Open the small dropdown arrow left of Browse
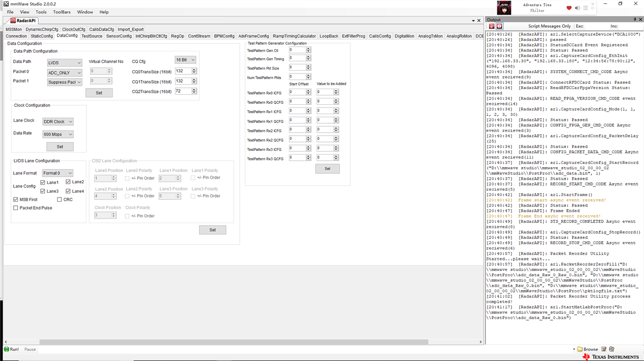Image resolution: width=644 pixels, height=361 pixels. (574, 349)
